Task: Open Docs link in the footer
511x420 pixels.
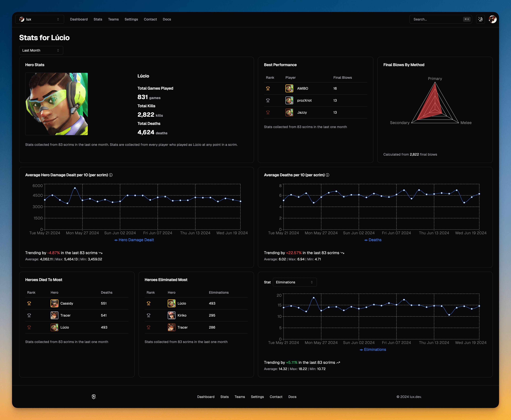Action: coord(292,397)
